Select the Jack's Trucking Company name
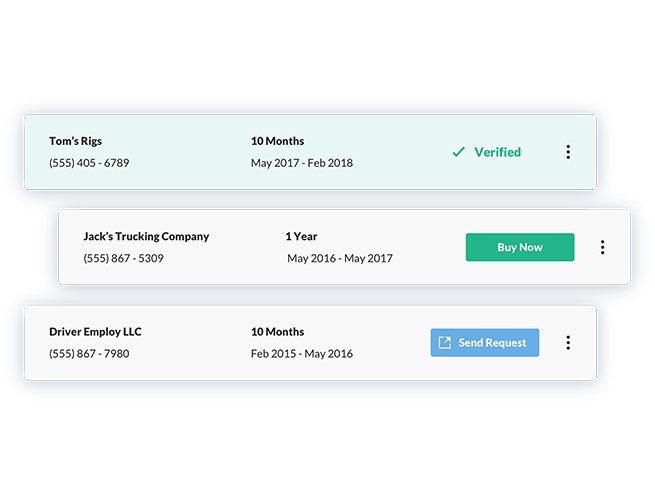Viewport: 655px width, 500px height. (146, 236)
